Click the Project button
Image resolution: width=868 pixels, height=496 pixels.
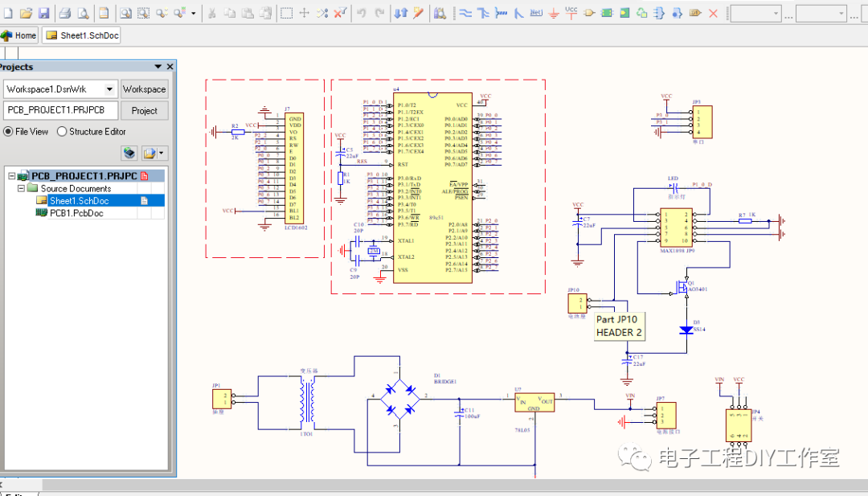(144, 110)
